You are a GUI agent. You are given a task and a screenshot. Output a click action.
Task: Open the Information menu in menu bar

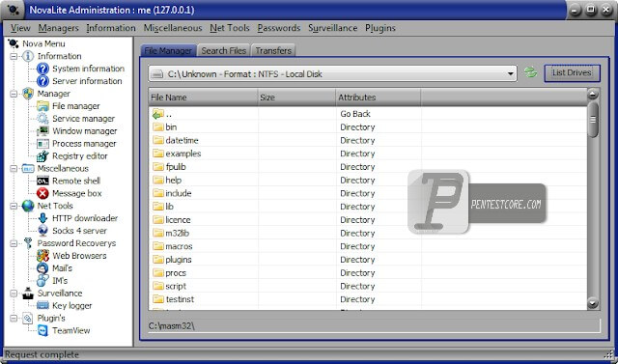coord(111,28)
